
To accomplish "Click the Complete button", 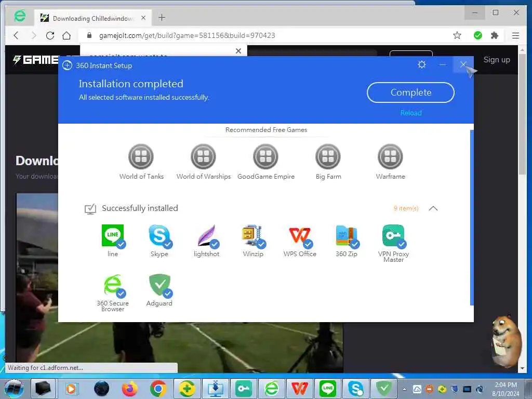I will pyautogui.click(x=410, y=92).
